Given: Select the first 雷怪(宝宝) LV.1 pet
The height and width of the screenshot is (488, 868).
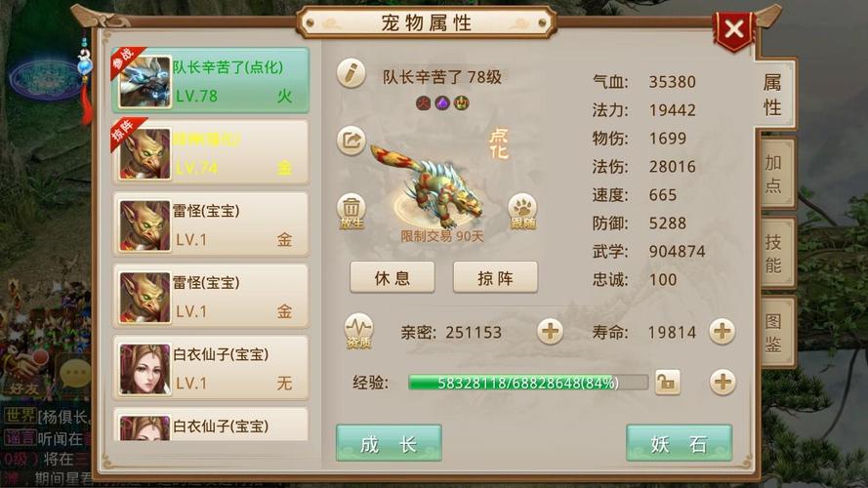Looking at the screenshot, I should point(211,224).
